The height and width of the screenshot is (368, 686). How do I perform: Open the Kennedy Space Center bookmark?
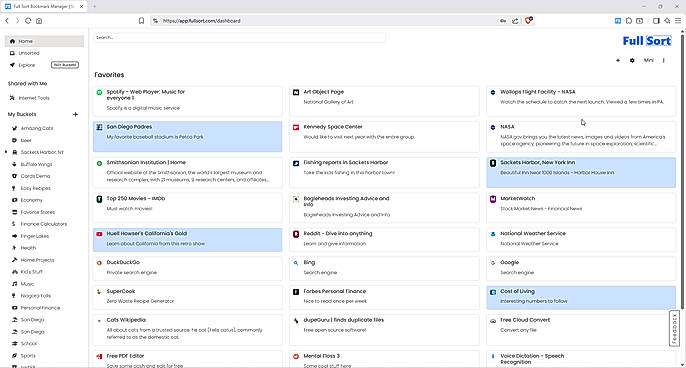[384, 137]
